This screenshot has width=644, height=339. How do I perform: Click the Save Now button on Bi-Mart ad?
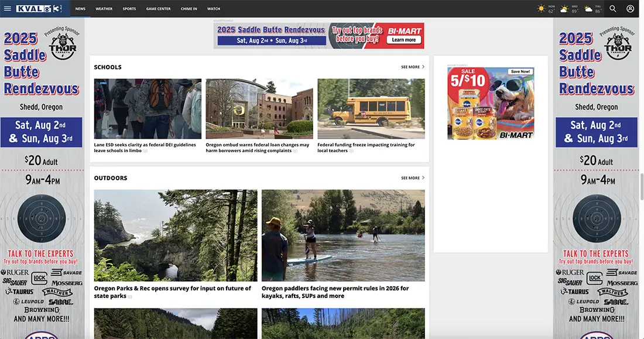pos(520,71)
